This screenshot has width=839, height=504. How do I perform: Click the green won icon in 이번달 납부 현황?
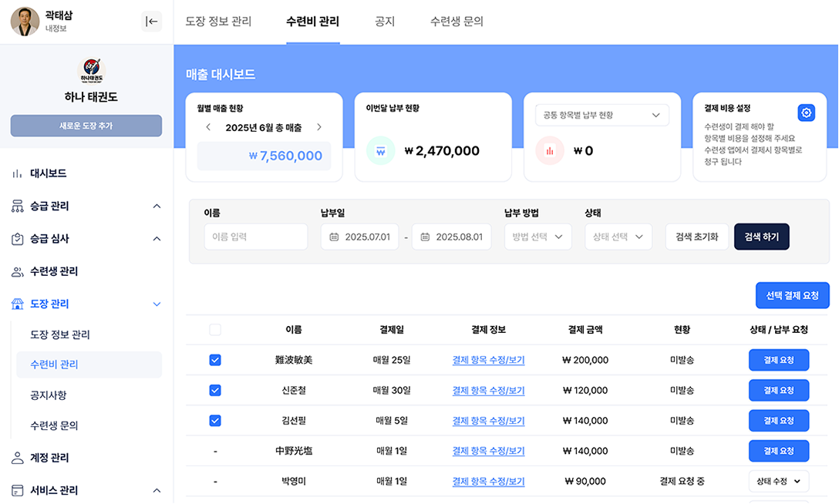pyautogui.click(x=380, y=151)
